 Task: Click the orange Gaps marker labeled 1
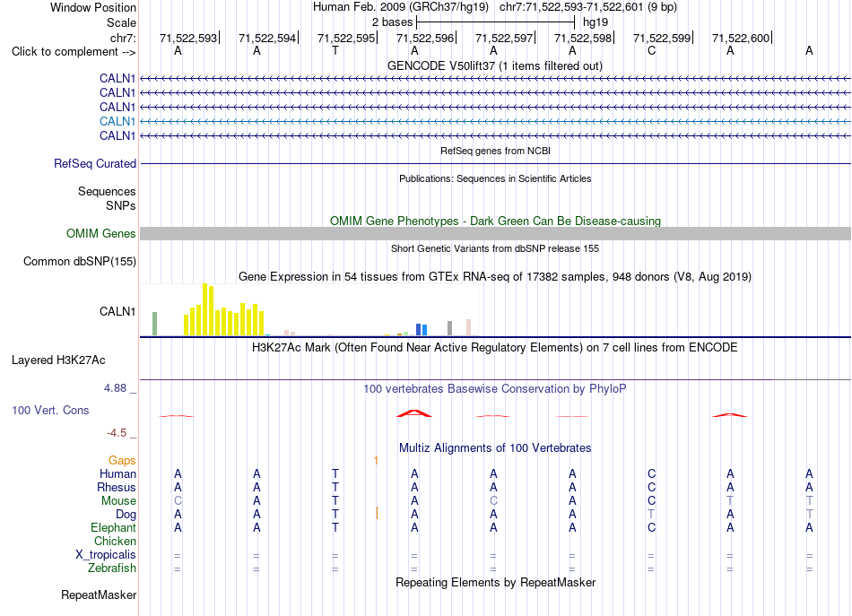click(x=376, y=461)
